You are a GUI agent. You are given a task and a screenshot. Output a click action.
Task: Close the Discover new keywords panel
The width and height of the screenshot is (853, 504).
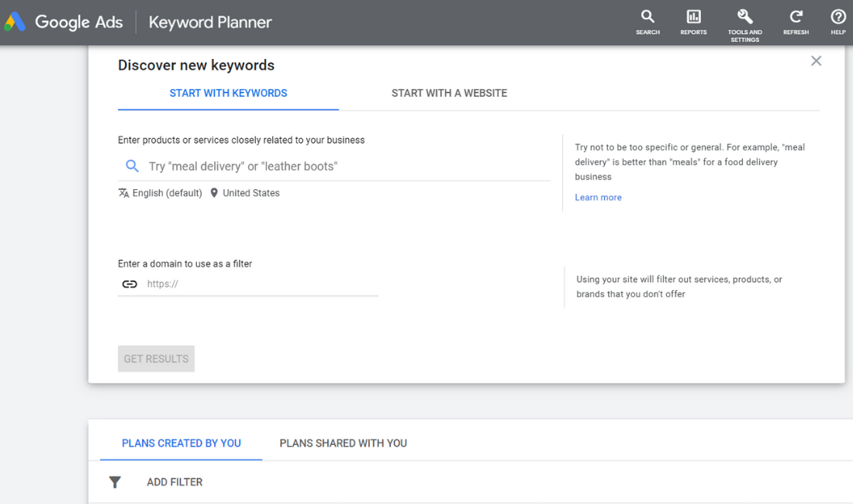point(816,61)
